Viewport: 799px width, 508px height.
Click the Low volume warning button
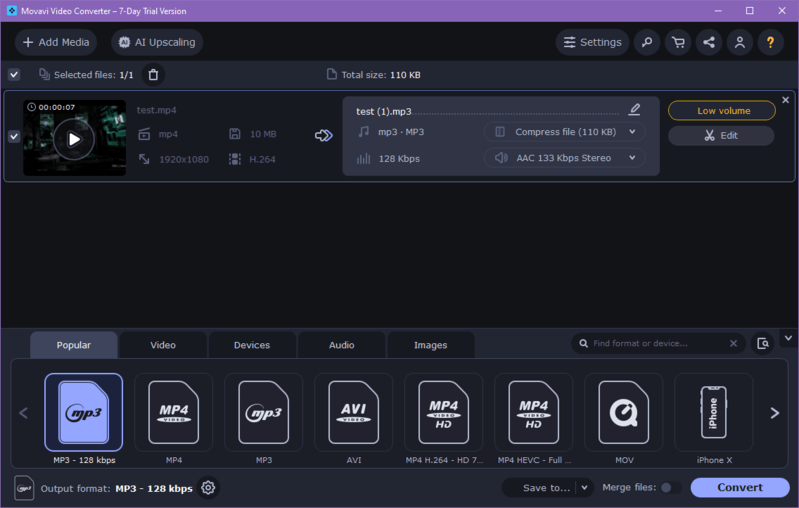tap(722, 111)
